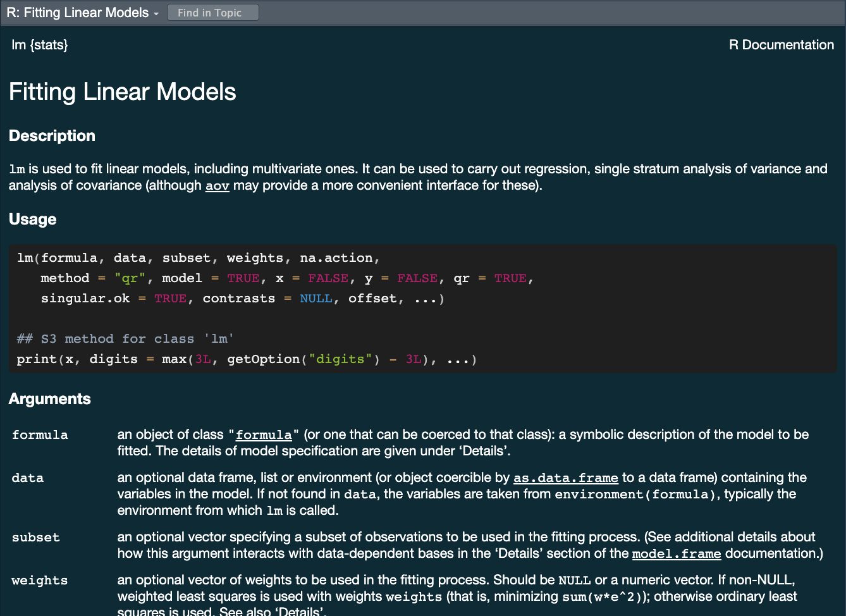Click the Description section heading
The height and width of the screenshot is (616, 846).
(52, 136)
